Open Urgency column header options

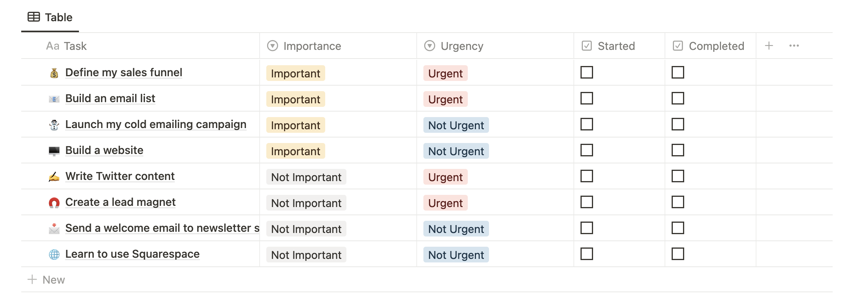tap(461, 46)
